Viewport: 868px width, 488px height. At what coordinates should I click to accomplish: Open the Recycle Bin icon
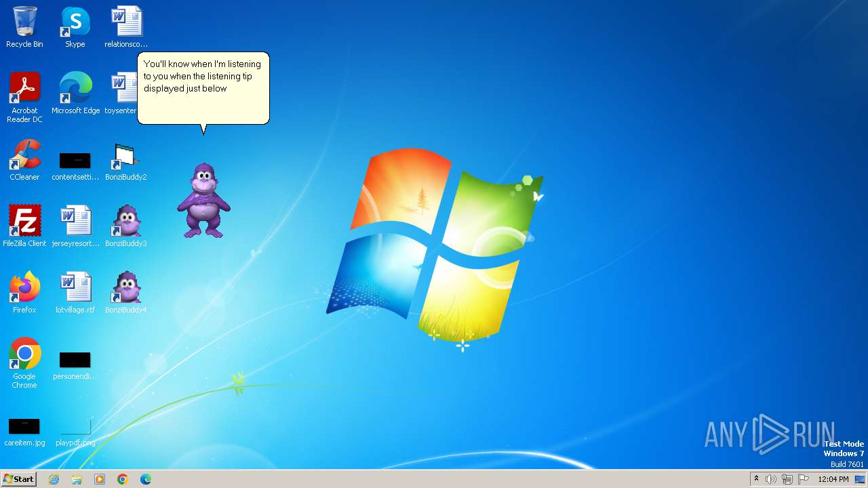click(x=24, y=27)
